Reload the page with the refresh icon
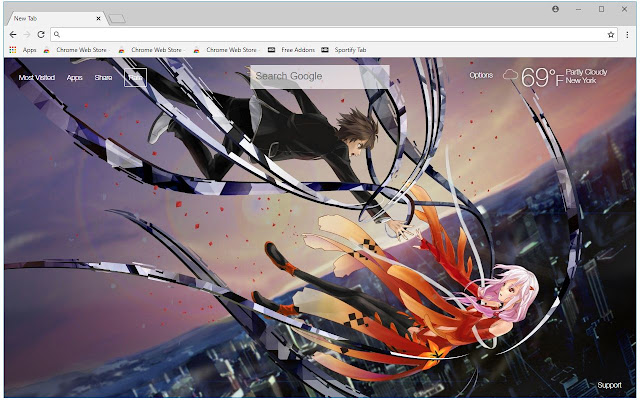 [x=41, y=35]
